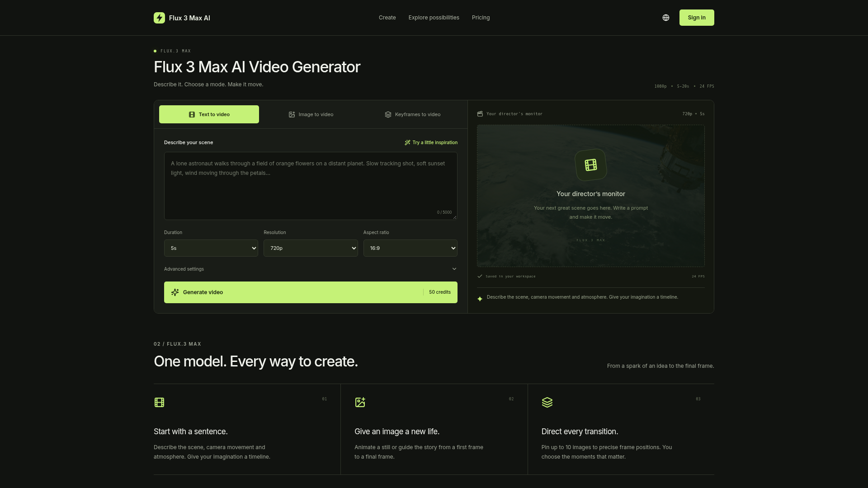Click the image-plus icon above Give an image a new life
This screenshot has height=488, width=868.
click(x=360, y=402)
